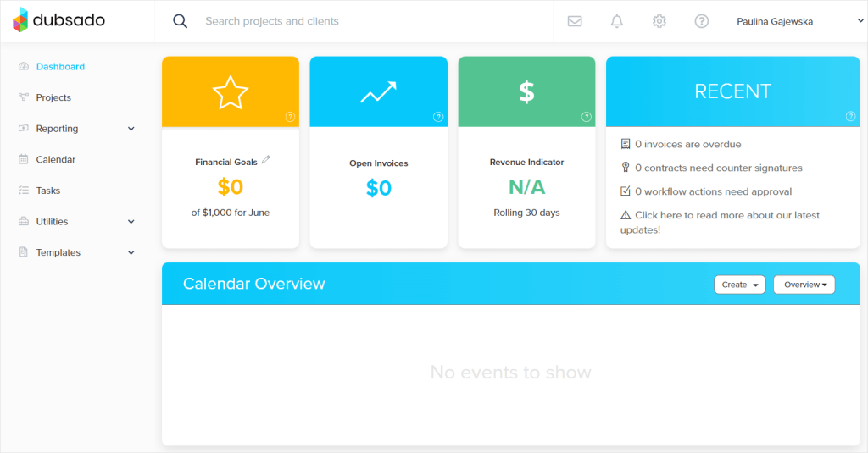The height and width of the screenshot is (453, 868).
Task: Open Tasks from sidebar
Action: (48, 191)
